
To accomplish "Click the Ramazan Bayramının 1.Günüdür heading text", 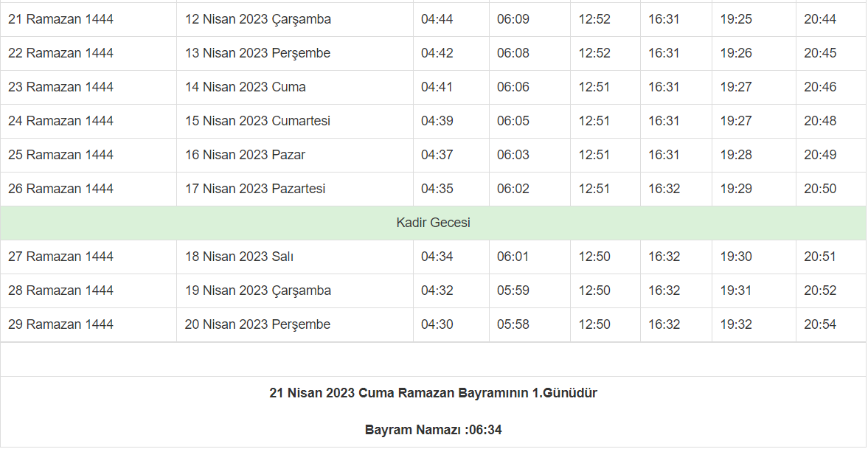I will 433,393.
